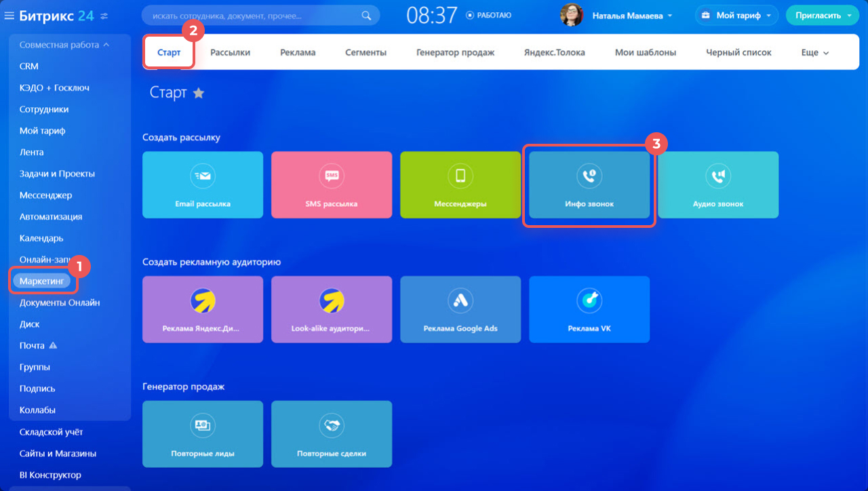The width and height of the screenshot is (868, 491).
Task: Open Мессенджер in the sidebar
Action: [x=45, y=195]
